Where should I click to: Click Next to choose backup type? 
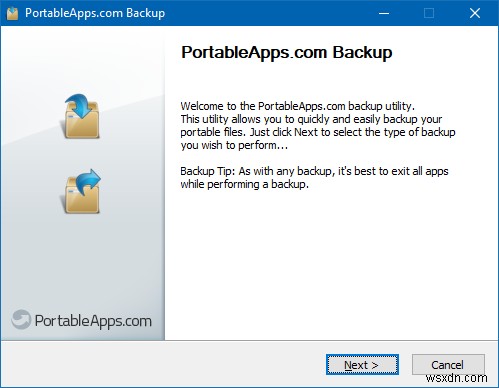click(x=362, y=364)
